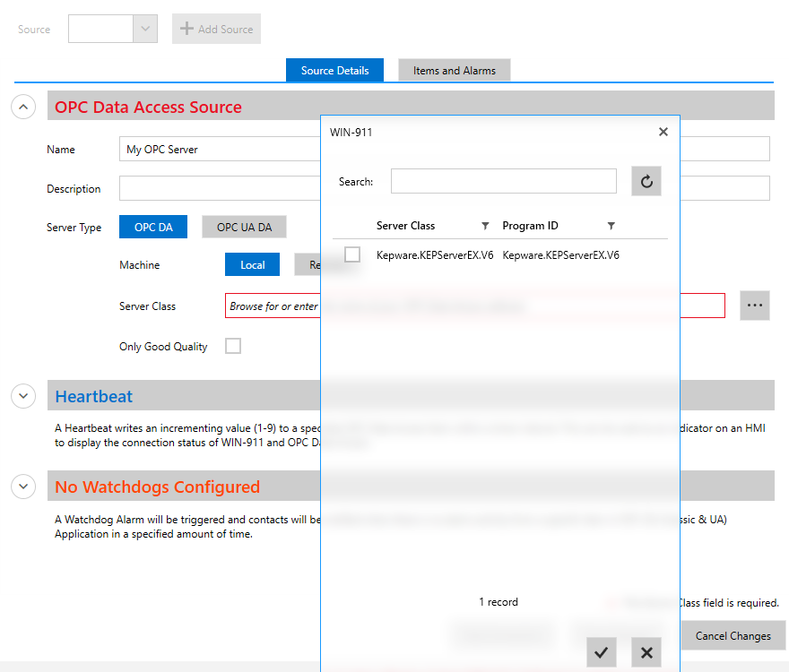Click the No Watchdogs Configured heading
This screenshot has width=789, height=672.
(157, 487)
